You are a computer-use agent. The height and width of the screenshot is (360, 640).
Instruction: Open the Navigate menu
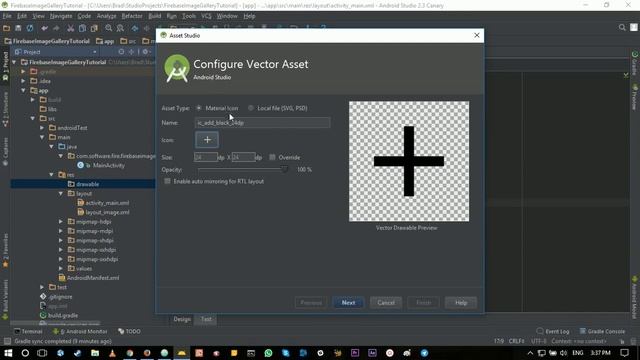[61, 16]
